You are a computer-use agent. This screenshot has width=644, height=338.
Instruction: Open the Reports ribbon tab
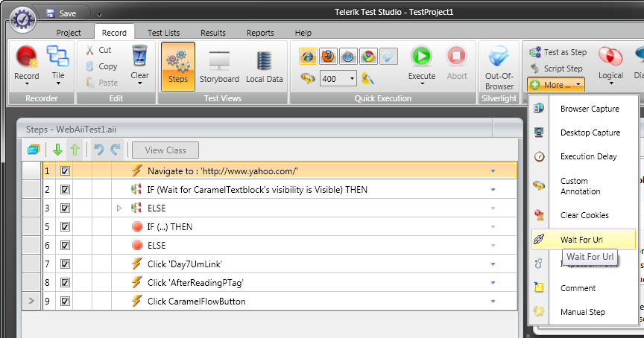260,33
